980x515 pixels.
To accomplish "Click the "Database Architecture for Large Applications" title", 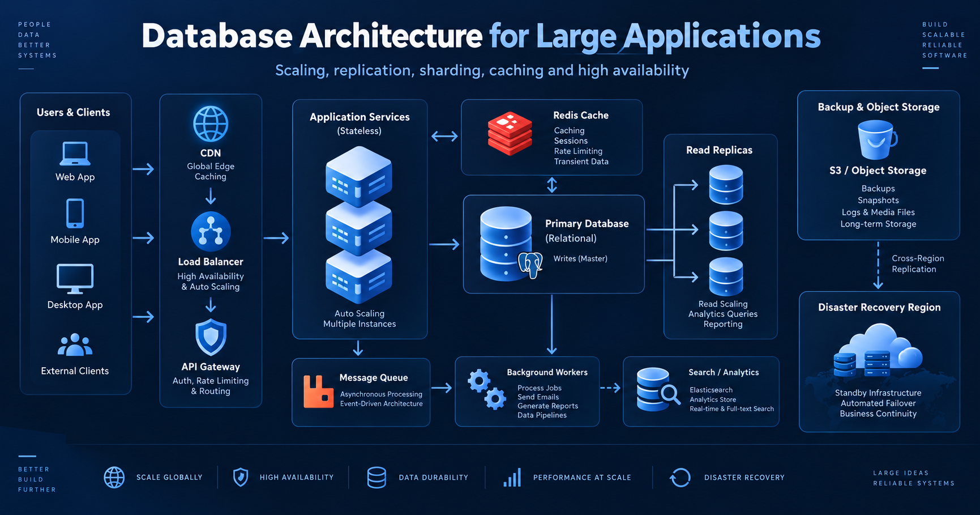I will 481,36.
